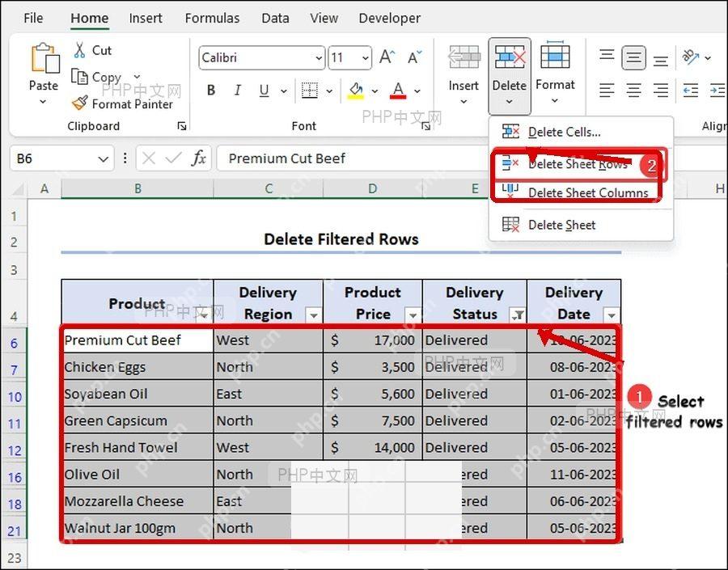
Task: Select column D header
Action: tap(372, 189)
